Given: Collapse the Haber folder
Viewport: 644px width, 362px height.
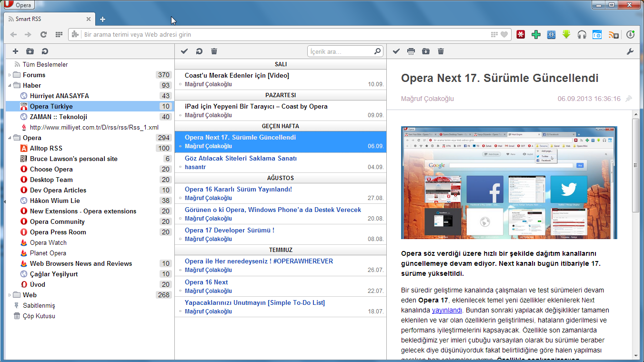Looking at the screenshot, I should point(10,85).
